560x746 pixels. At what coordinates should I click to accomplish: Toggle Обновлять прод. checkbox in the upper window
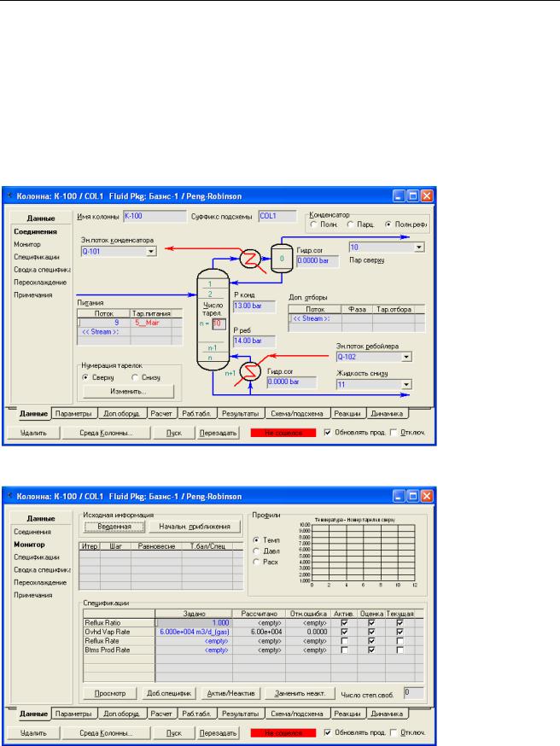pos(327,433)
